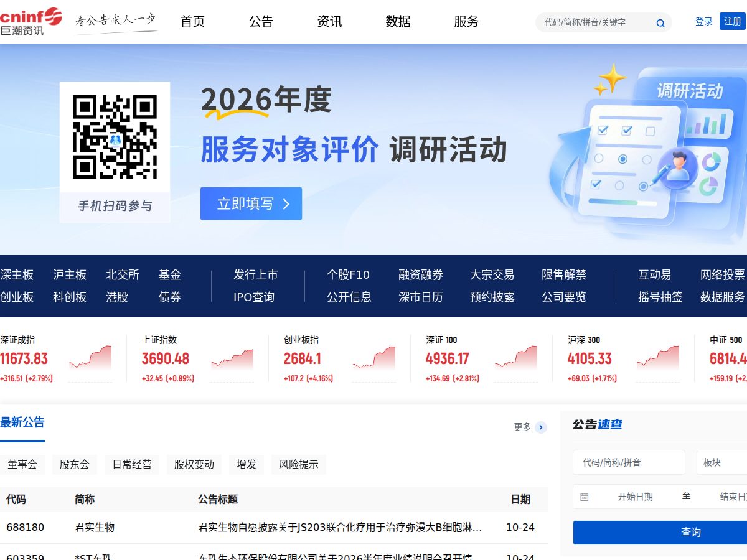The height and width of the screenshot is (560, 747).
Task: Click stock code 688180
Action: pyautogui.click(x=26, y=527)
